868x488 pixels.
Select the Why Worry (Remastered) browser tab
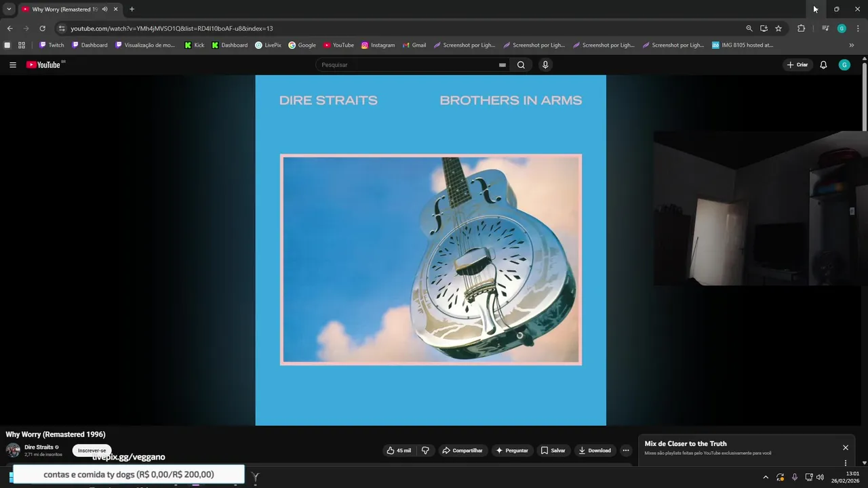click(x=70, y=9)
